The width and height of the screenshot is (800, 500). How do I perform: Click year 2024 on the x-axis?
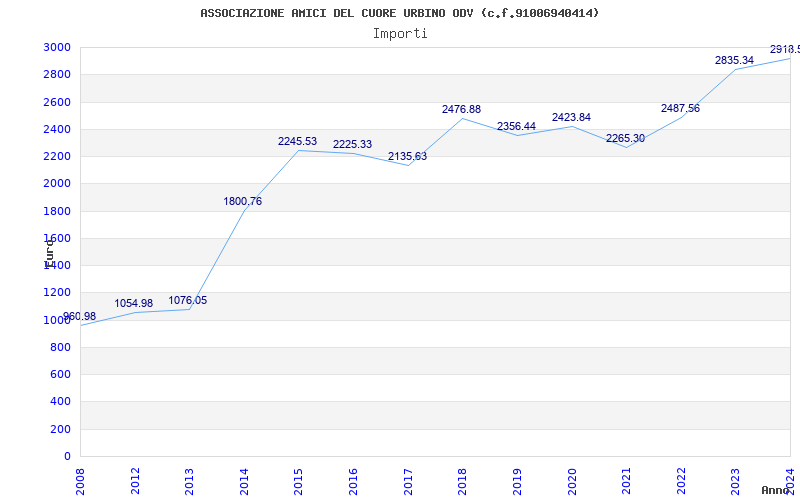(790, 479)
